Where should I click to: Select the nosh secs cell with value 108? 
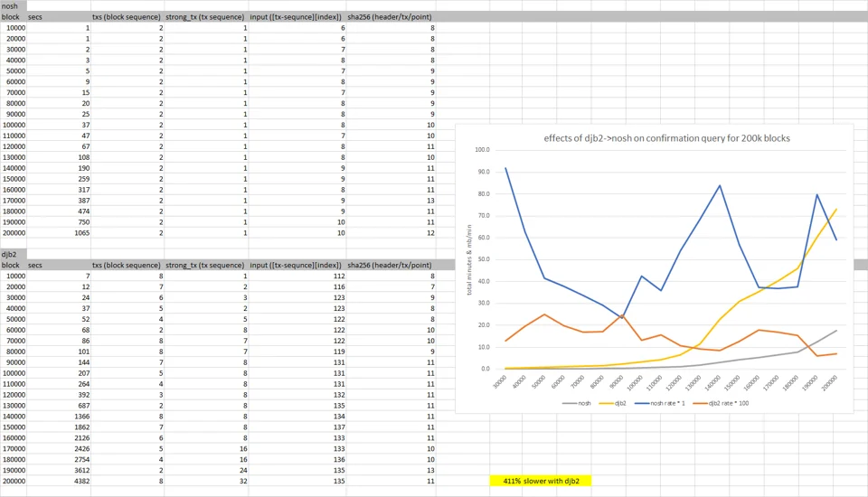coord(59,157)
